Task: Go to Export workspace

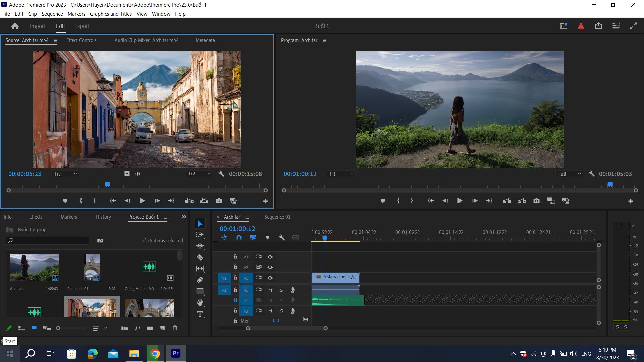Action: [x=82, y=26]
